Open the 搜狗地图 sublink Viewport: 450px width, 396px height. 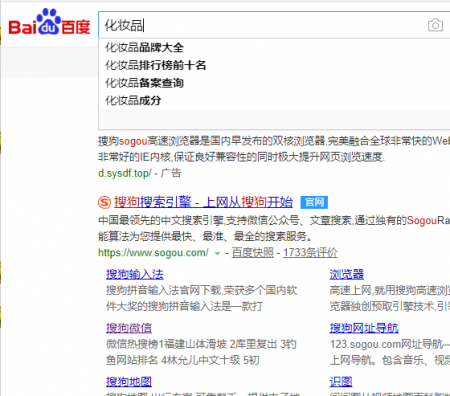click(x=129, y=382)
